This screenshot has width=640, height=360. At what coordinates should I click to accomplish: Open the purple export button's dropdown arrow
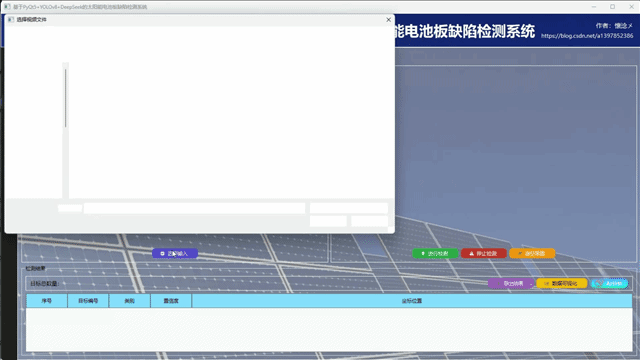tap(531, 284)
